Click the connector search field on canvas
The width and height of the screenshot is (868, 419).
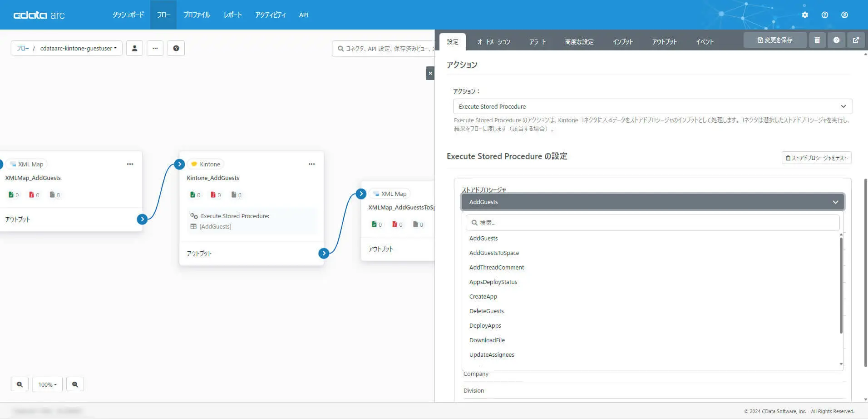point(384,48)
